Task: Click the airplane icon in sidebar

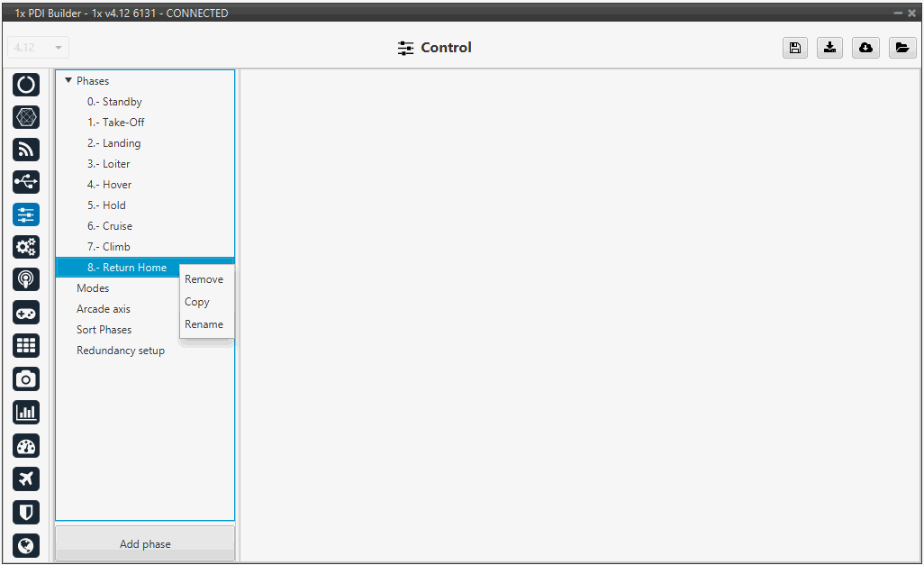Action: [26, 478]
